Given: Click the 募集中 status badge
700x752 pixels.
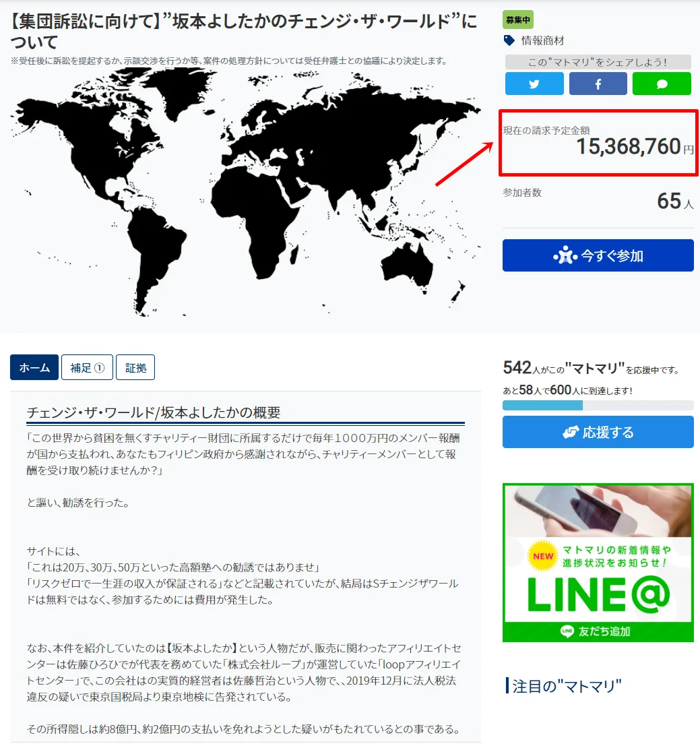Looking at the screenshot, I should [x=518, y=20].
